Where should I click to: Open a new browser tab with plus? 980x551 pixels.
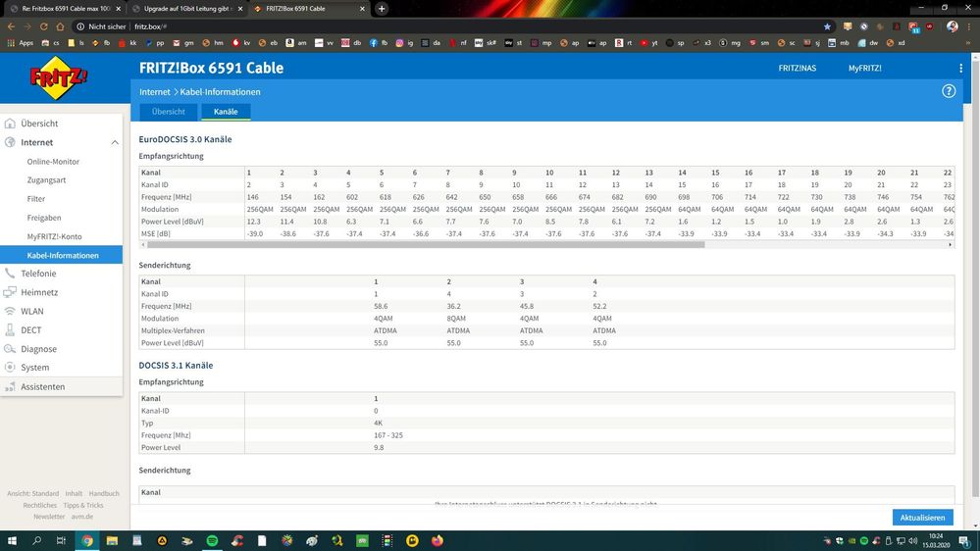(382, 9)
